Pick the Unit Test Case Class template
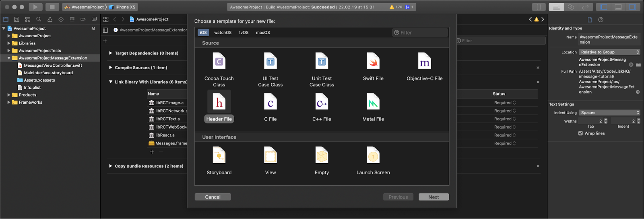Screen dimensions: 644x219 point(322,70)
